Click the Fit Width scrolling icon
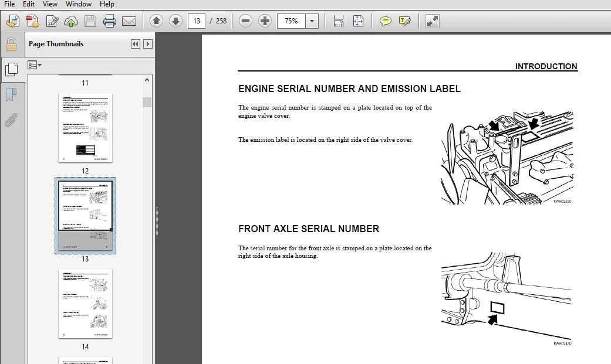 339,21
